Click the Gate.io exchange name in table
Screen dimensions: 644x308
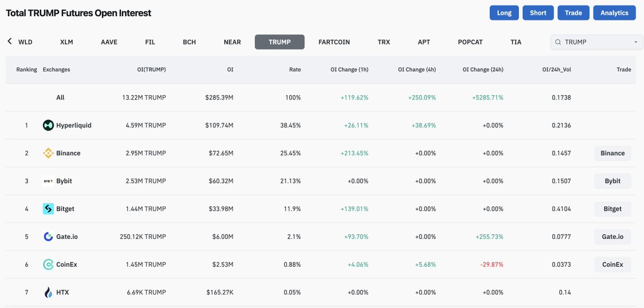67,237
